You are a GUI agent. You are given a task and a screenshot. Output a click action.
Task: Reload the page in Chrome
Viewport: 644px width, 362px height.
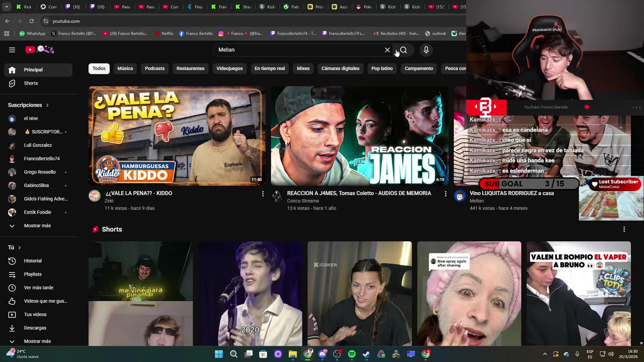tap(31, 21)
